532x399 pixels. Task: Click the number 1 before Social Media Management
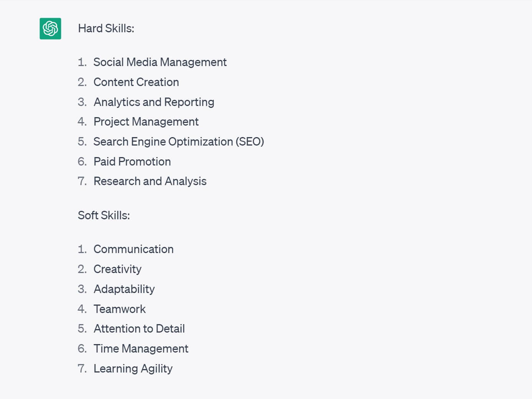(82, 62)
